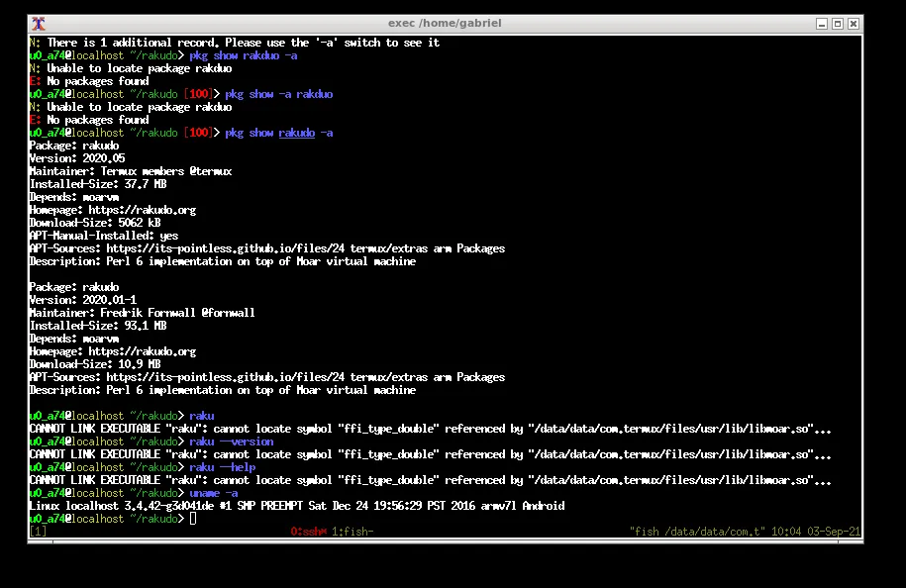This screenshot has height=588, width=906.
Task: Click the 'There is 1 additional record' notice
Action: pyautogui.click(x=235, y=43)
